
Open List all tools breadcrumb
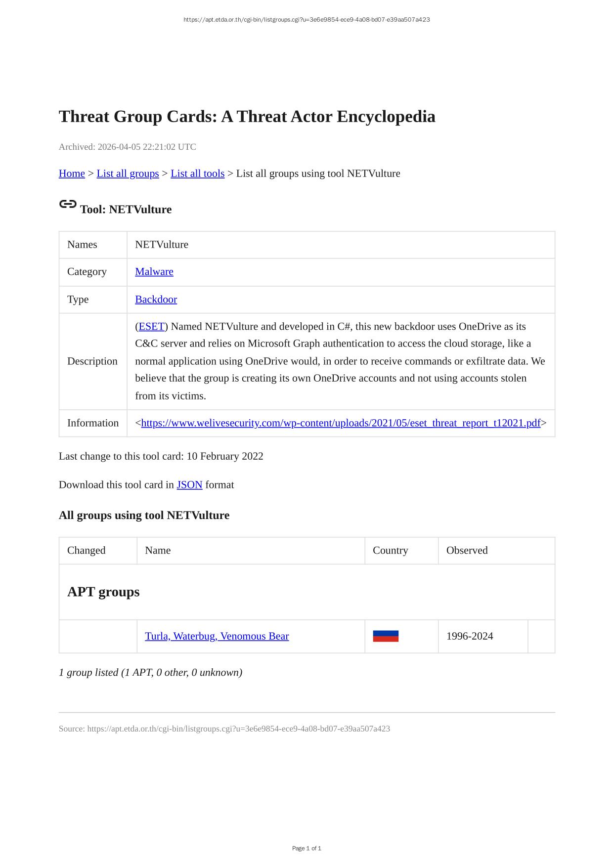[197, 174]
